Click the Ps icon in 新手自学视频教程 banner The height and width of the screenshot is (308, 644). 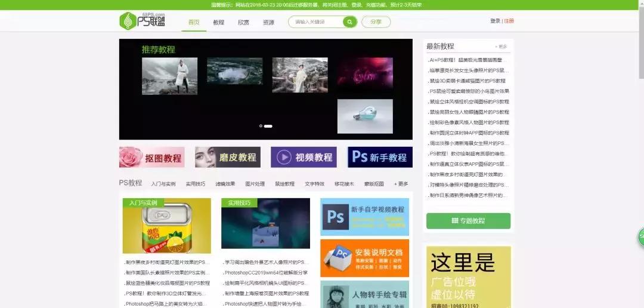tap(336, 217)
